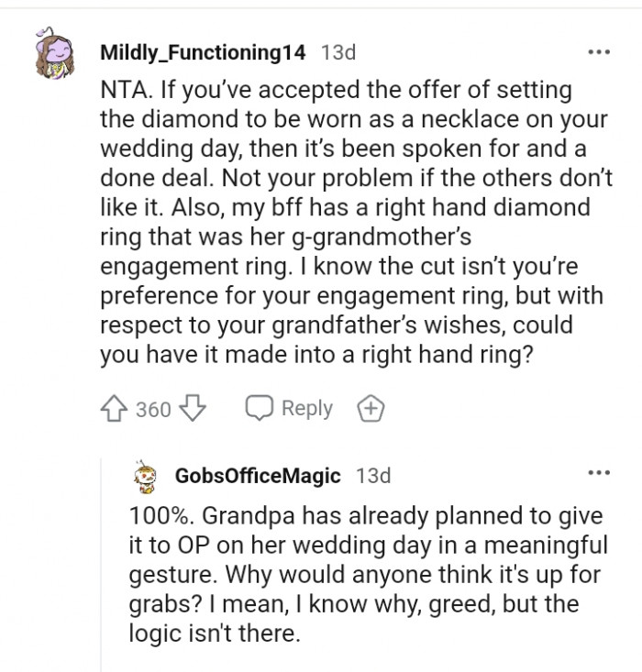This screenshot has height=672, width=642.
Task: Open more options for GobsOfficeMagic's reply
Action: coord(598,473)
